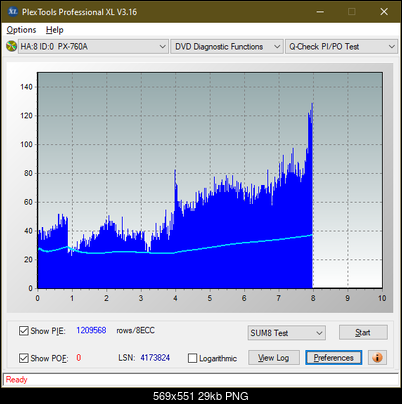Close the PlexTools window
402x404 pixels.
point(384,12)
